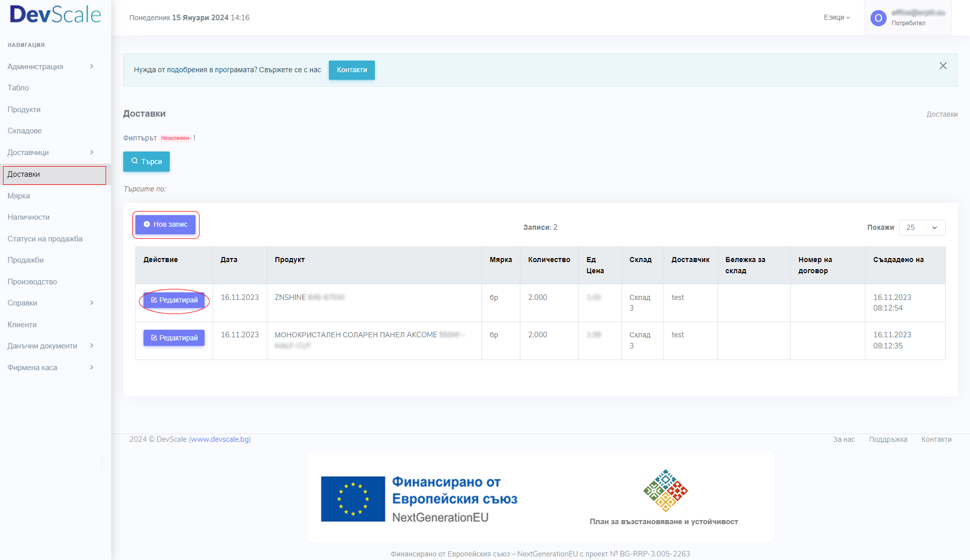Image resolution: width=970 pixels, height=560 pixels.
Task: Open the Поддръжка footer link
Action: tap(888, 439)
